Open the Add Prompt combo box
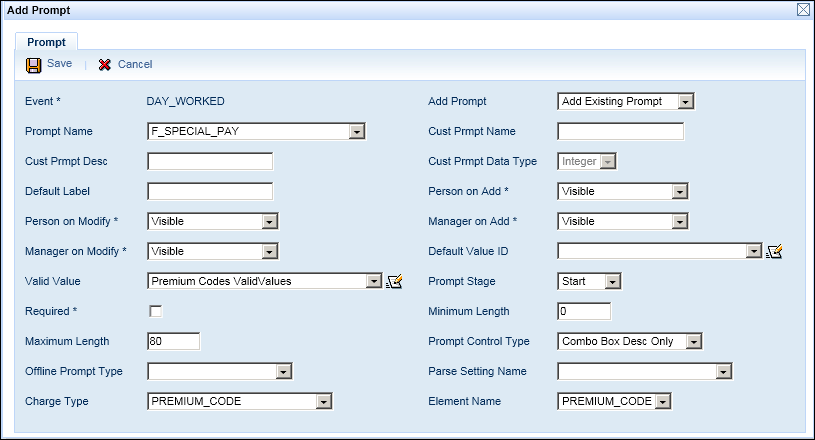815x440 pixels. point(684,102)
